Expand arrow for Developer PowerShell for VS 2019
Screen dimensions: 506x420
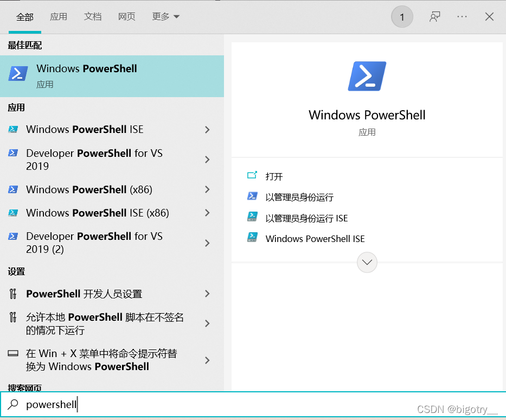tap(207, 160)
